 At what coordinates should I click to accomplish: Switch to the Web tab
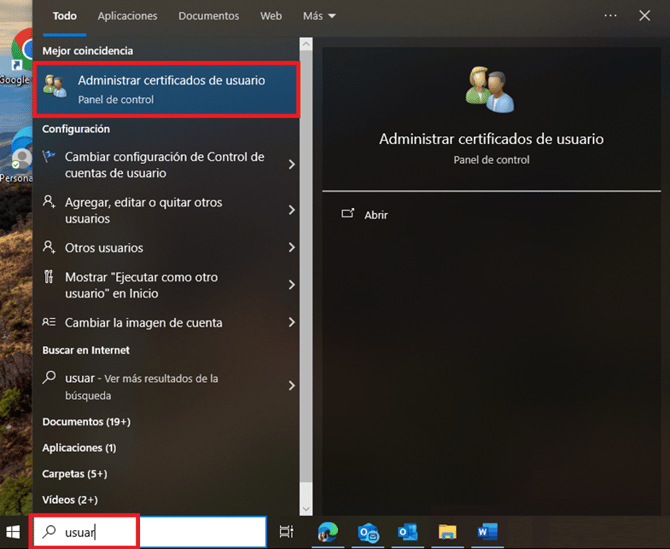pyautogui.click(x=271, y=16)
